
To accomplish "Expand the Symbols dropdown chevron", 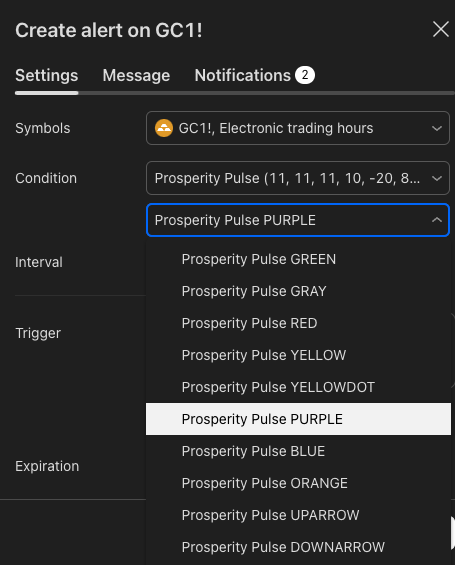I will [437, 128].
